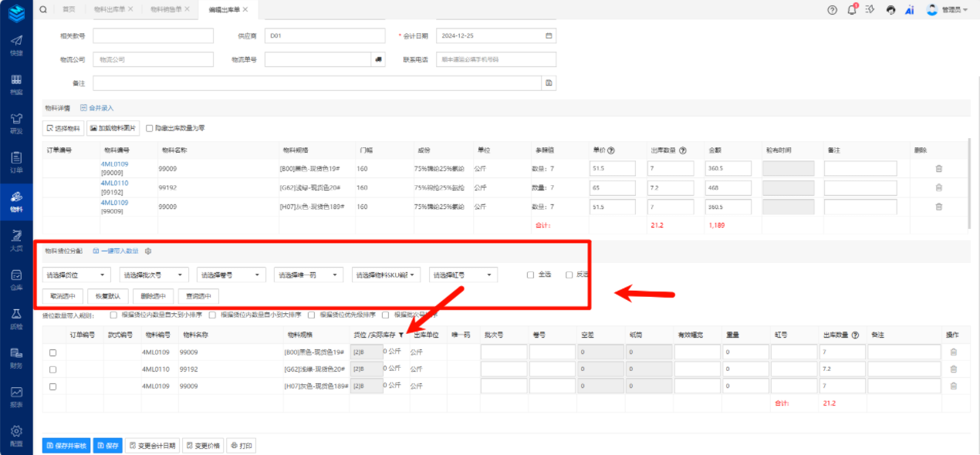Toggle the 隐藏出库数量为零 checkbox
The width and height of the screenshot is (980, 455).
pos(150,129)
